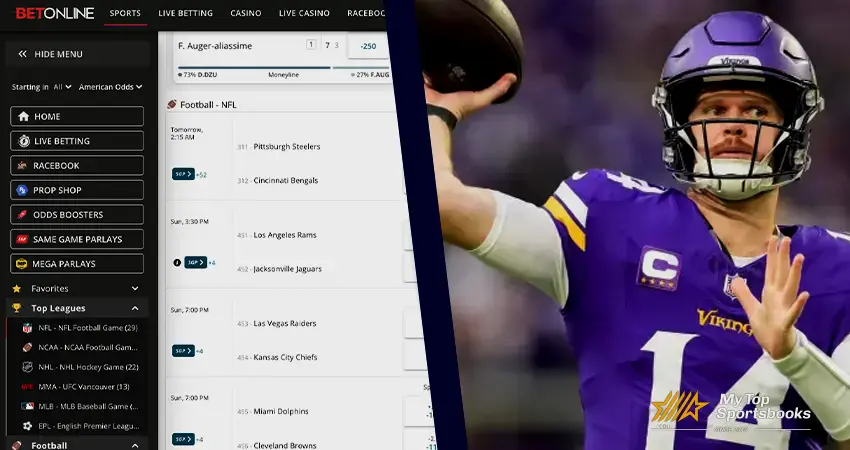Screen dimensions: 850x450
Task: Click the MLB logo icon
Action: click(27, 406)
